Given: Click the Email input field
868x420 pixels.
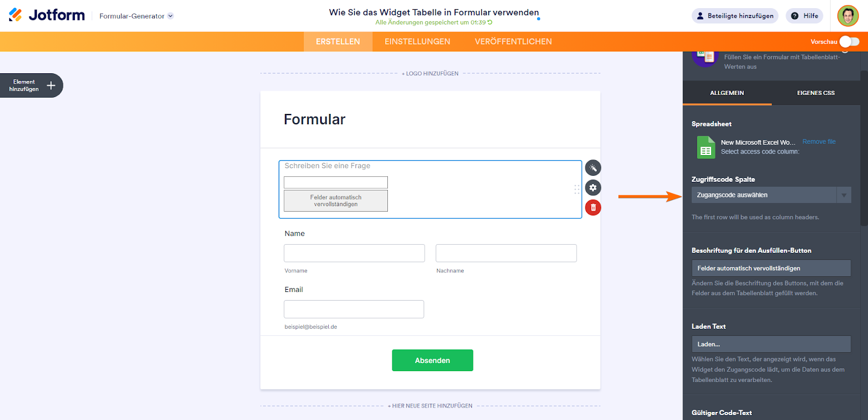Looking at the screenshot, I should coord(354,309).
